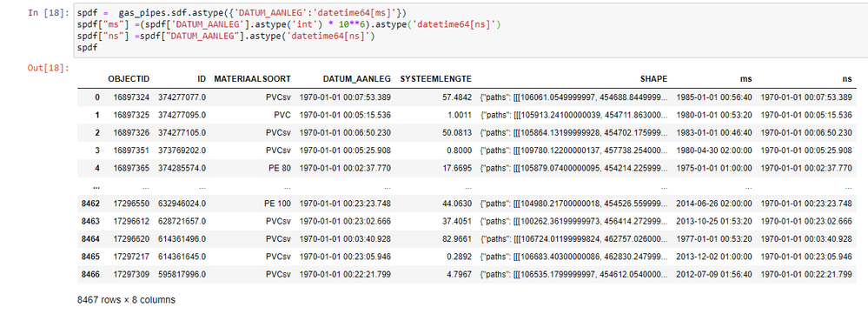868x314 pixels.
Task: Click the OBJECTID column header
Action: coord(129,78)
